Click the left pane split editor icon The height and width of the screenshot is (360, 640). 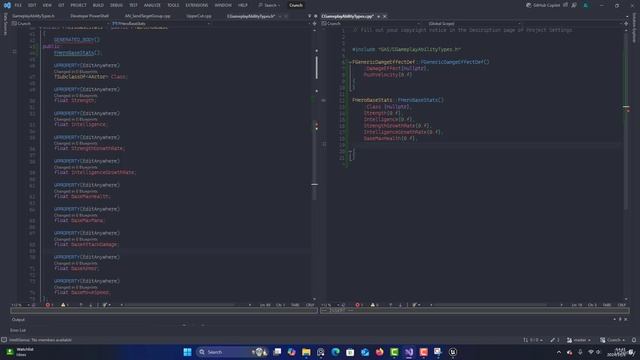point(314,24)
